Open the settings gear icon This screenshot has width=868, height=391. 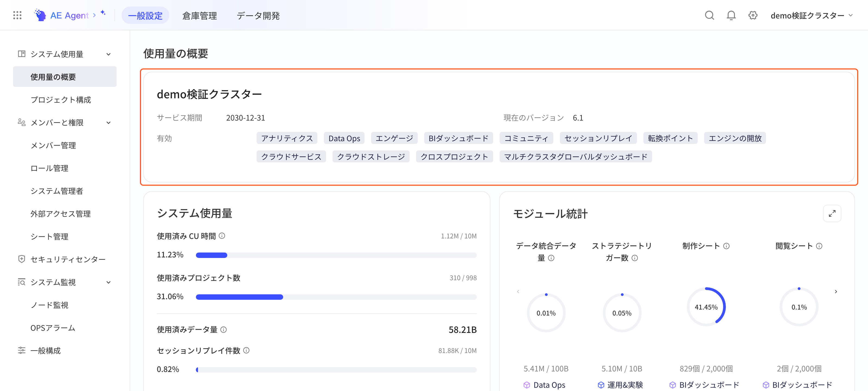click(x=753, y=15)
